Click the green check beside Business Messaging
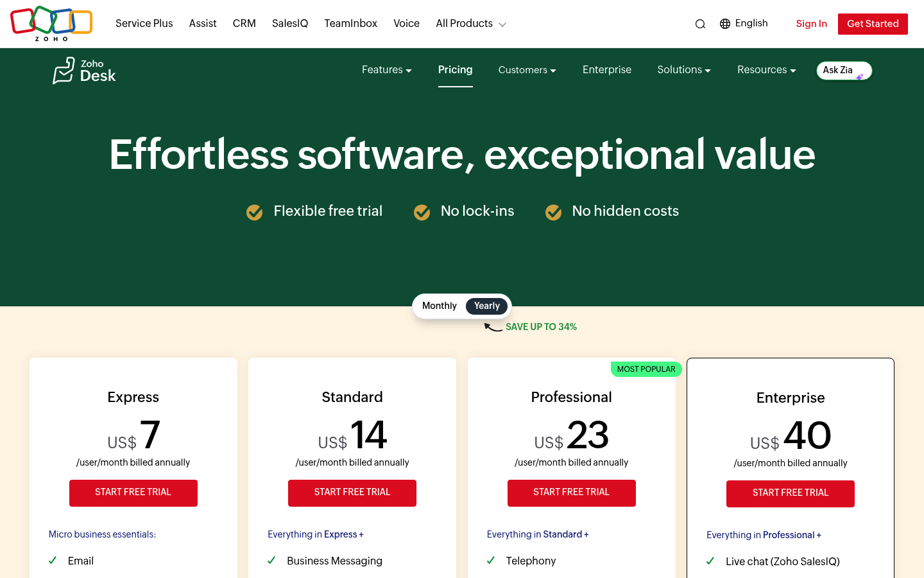This screenshot has width=924, height=578. [x=271, y=561]
